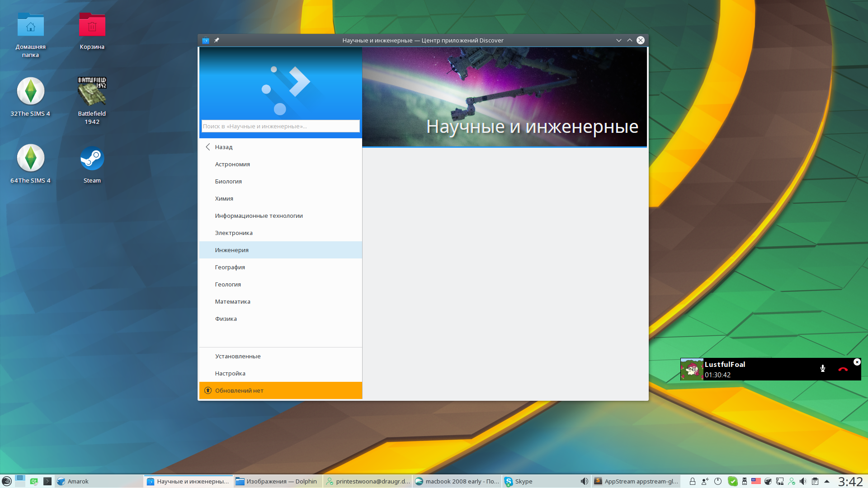Switch to macbook 2008 early browser entry

[x=457, y=481]
